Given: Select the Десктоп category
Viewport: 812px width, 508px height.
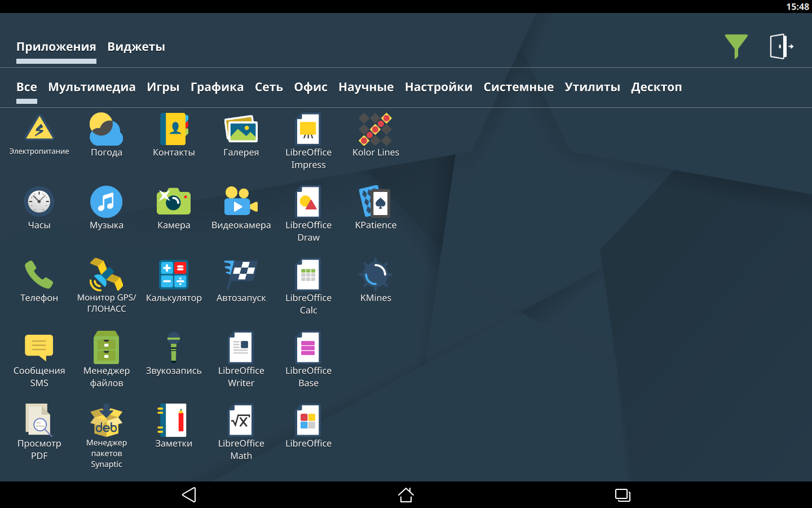Looking at the screenshot, I should tap(656, 87).
